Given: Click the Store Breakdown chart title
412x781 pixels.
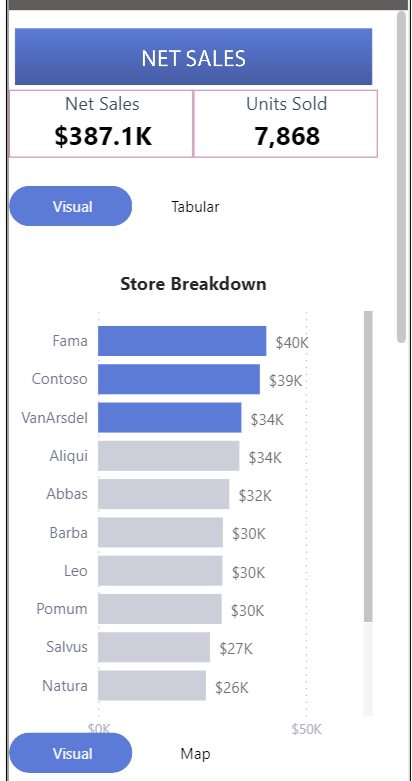Looking at the screenshot, I should click(193, 284).
